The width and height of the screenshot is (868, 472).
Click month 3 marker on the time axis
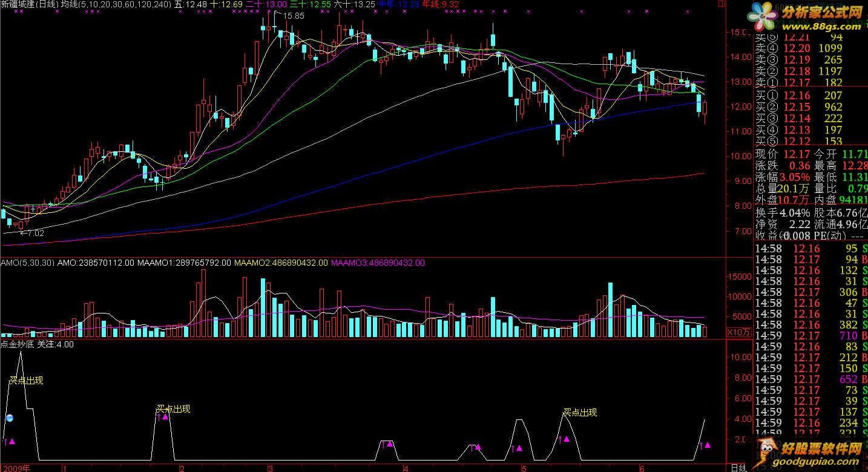[x=269, y=468]
